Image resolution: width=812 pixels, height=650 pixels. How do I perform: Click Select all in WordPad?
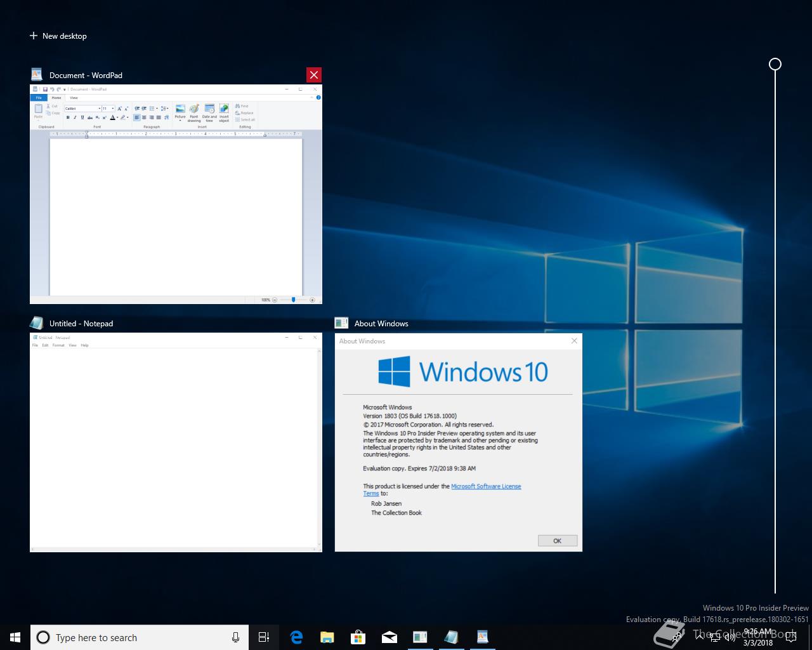pyautogui.click(x=245, y=119)
